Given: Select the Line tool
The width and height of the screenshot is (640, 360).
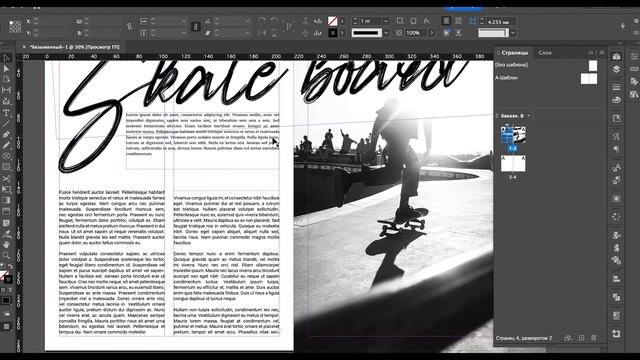Looking at the screenshot, I should coord(6,123).
